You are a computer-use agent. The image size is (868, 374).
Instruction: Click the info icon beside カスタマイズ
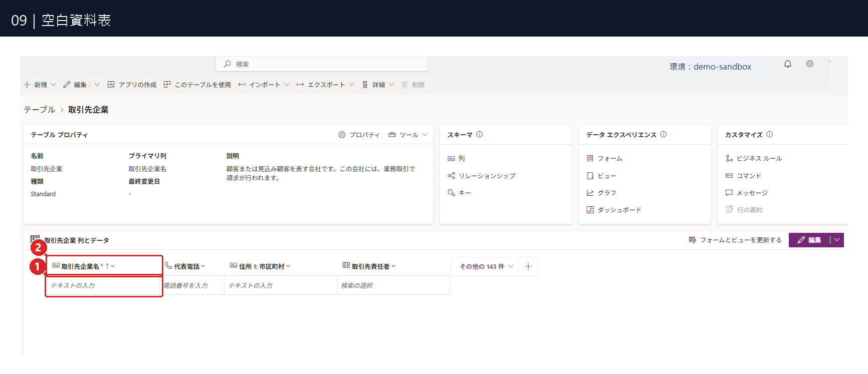click(770, 134)
